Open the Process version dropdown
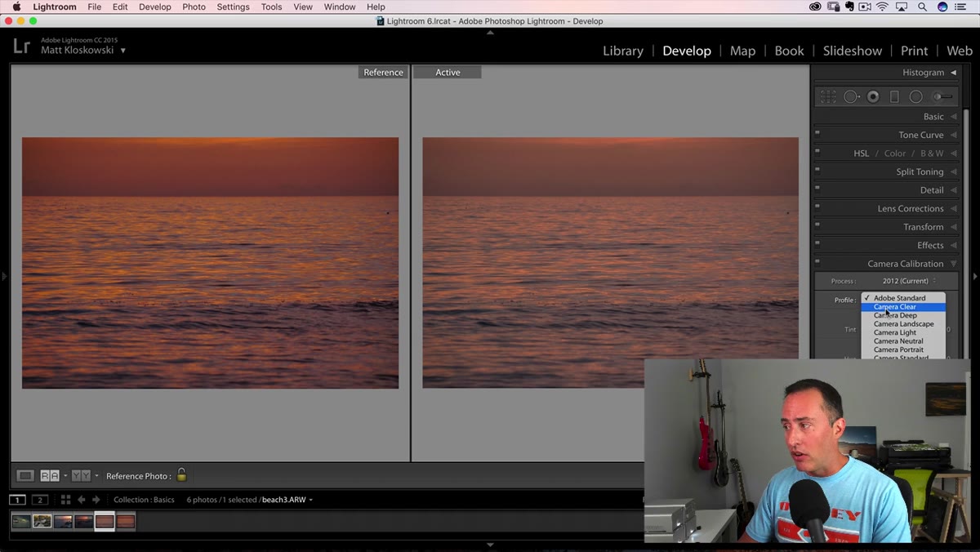The width and height of the screenshot is (980, 552). point(909,281)
